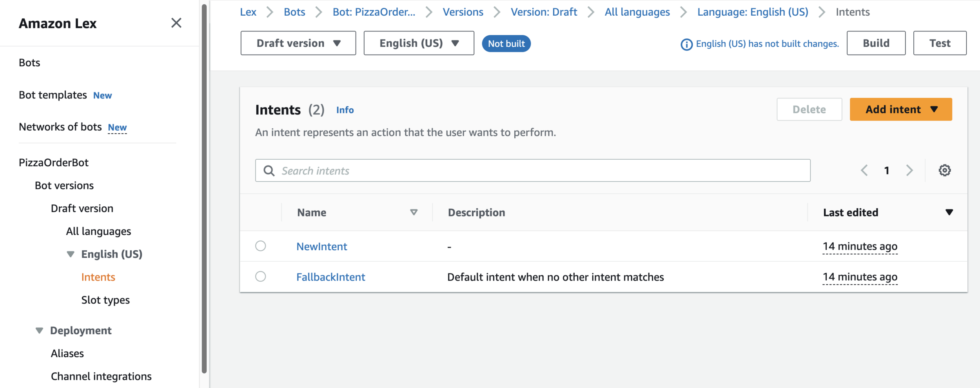Viewport: 980px width, 388px height.
Task: Close the Amazon Lex side navigation
Action: click(x=176, y=23)
